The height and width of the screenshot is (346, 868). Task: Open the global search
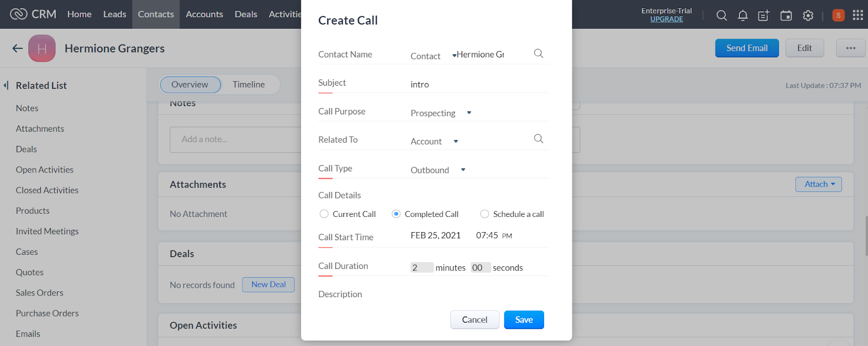pyautogui.click(x=722, y=15)
